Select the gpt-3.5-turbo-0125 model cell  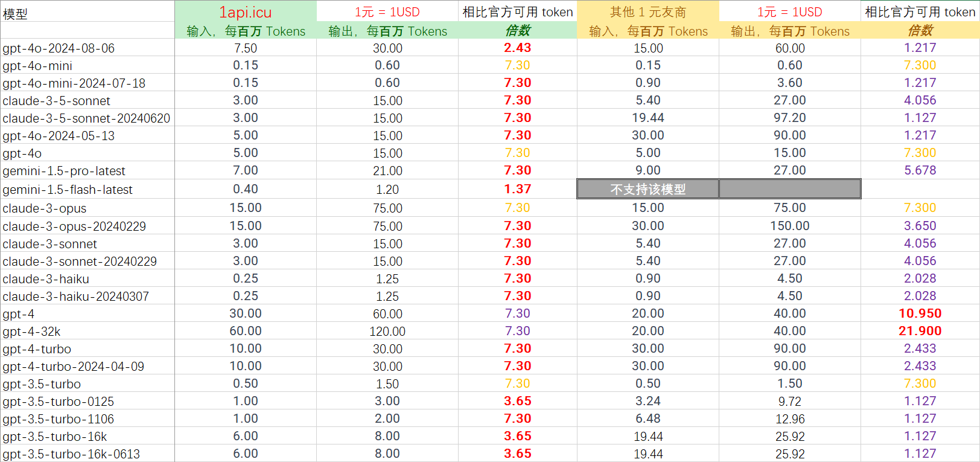(x=87, y=401)
